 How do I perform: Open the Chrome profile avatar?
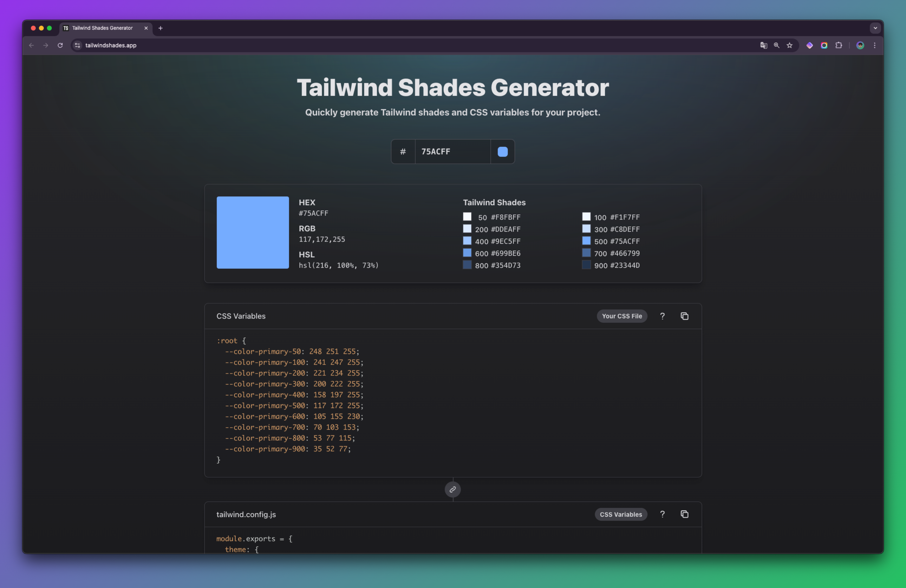pos(860,45)
